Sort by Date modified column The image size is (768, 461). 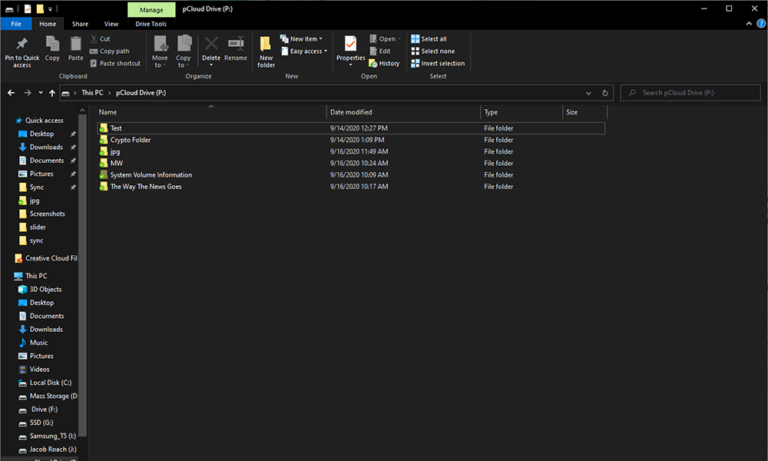coord(404,112)
